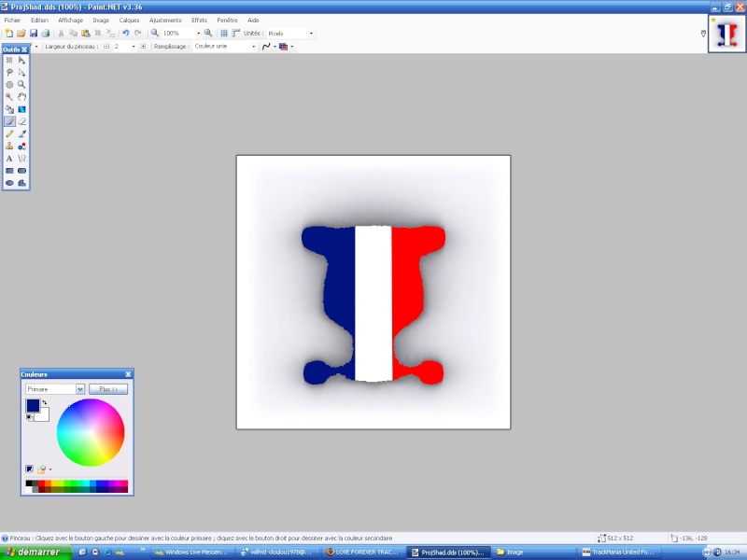Image resolution: width=747 pixels, height=560 pixels.
Task: Click the Zoom in magnifier icon
Action: (x=208, y=34)
